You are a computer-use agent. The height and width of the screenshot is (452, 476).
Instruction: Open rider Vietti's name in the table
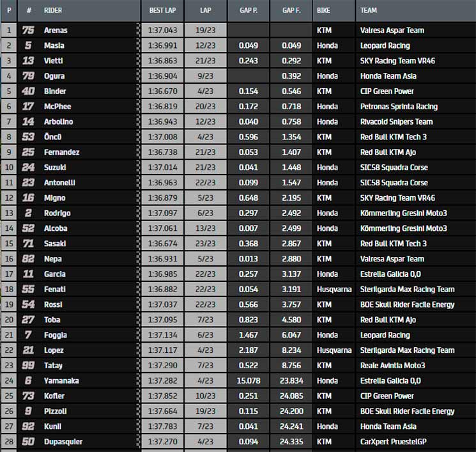pos(54,61)
